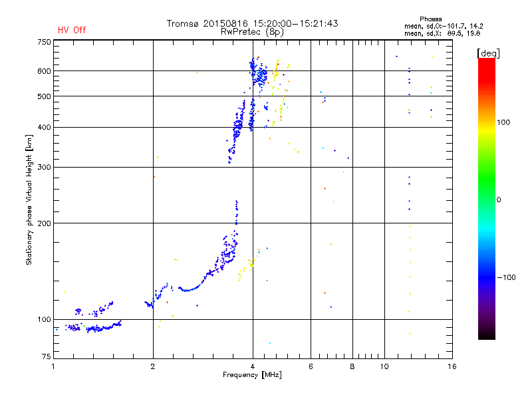
Task: Click the 'Phases' heading text
Action: click(430, 19)
